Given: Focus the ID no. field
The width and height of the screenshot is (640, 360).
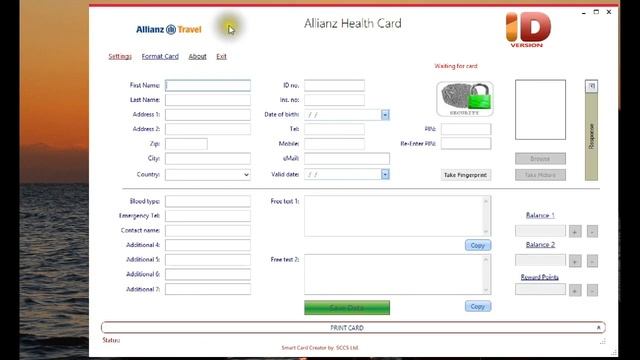Looking at the screenshot, I should click(x=334, y=85).
